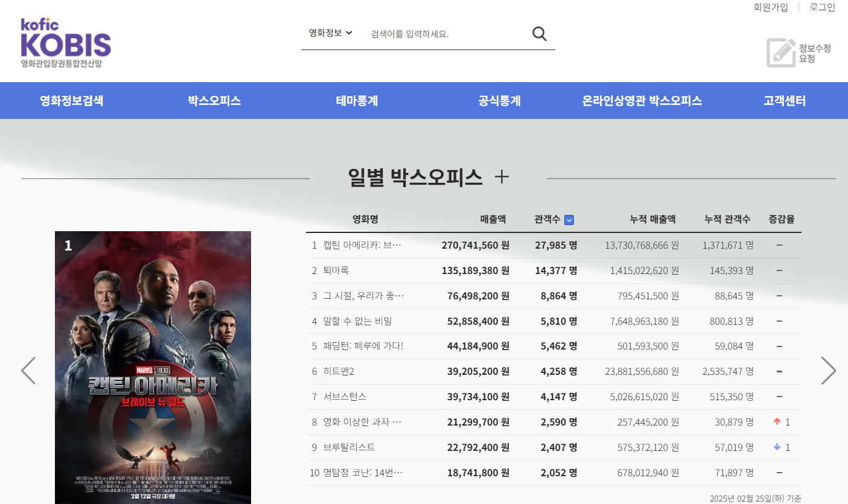Open movie 퇴마록 in the list
This screenshot has width=848, height=504.
point(336,270)
